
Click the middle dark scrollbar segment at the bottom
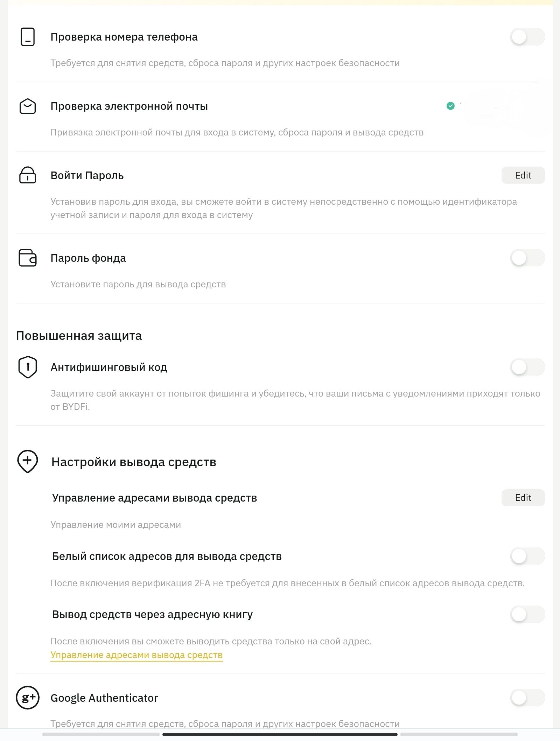click(x=280, y=734)
